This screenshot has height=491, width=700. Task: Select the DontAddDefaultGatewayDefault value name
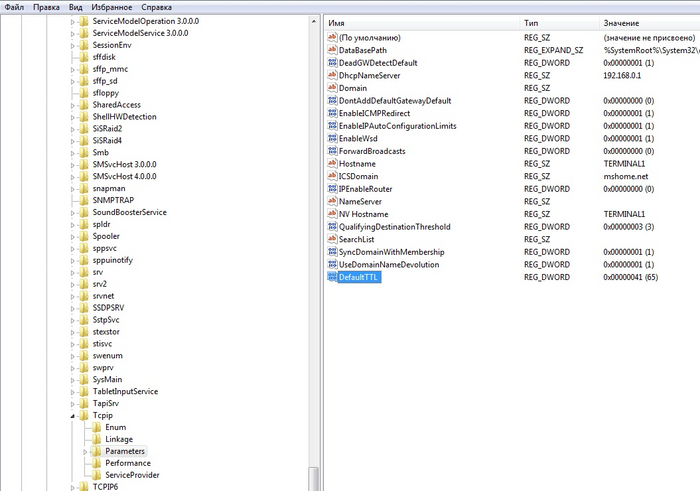(395, 101)
